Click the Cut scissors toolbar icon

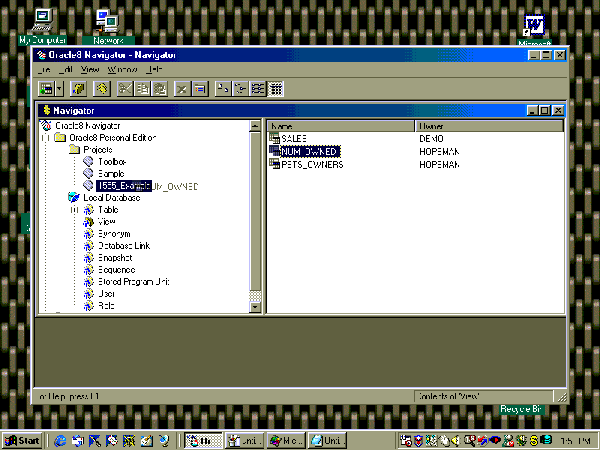(125, 89)
